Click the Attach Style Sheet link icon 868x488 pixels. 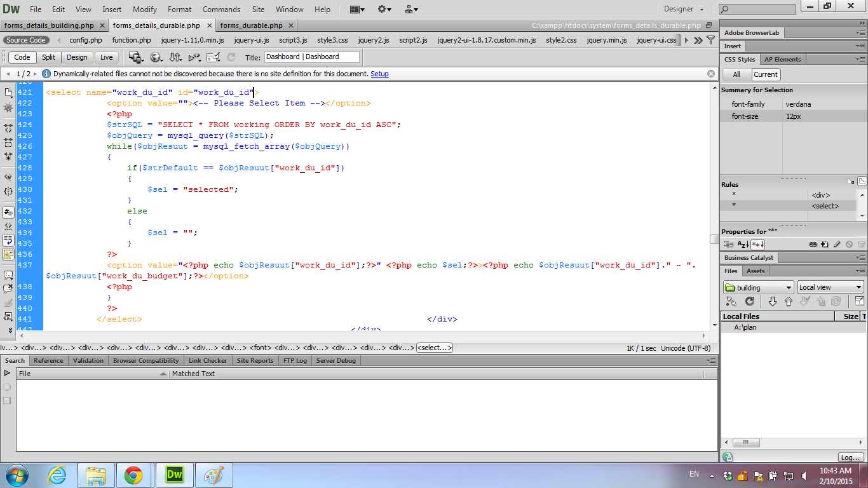click(x=813, y=244)
